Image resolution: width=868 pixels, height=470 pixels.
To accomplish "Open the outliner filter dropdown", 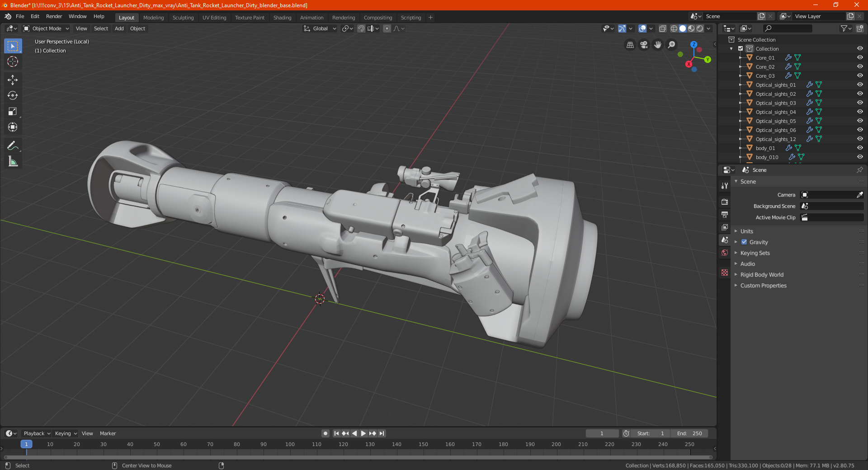I will 846,28.
